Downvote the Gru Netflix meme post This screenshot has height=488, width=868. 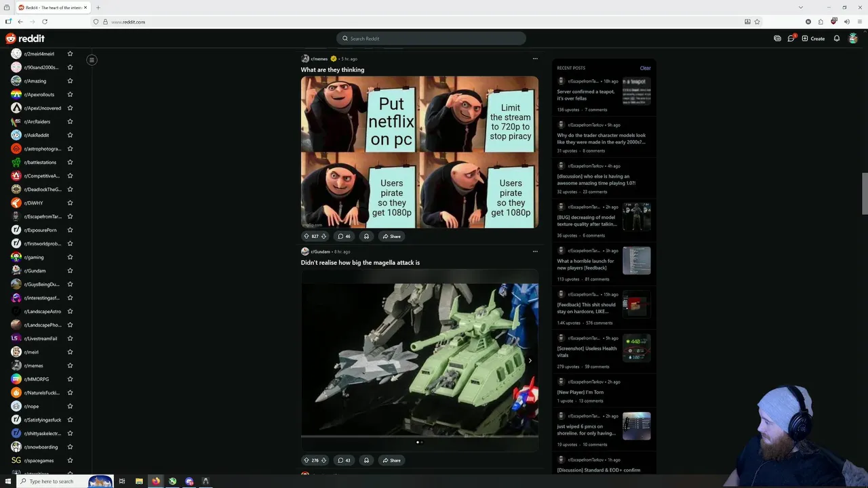pos(323,237)
